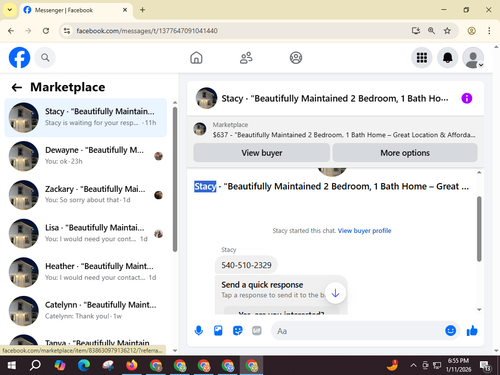Viewport: 500px width, 375px height.
Task: Open a new browser tab
Action: (x=142, y=10)
